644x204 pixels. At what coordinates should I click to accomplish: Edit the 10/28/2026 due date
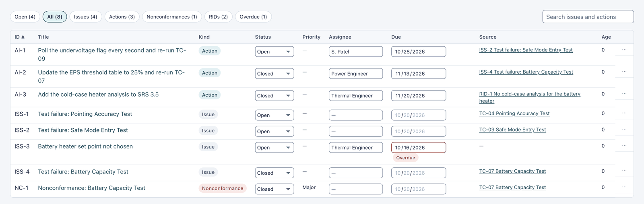[x=419, y=52]
